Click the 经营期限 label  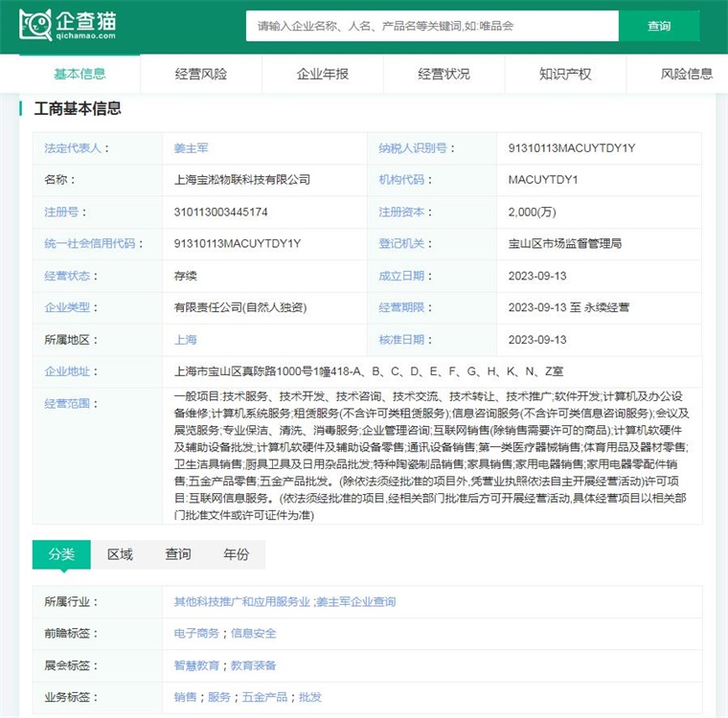401,307
